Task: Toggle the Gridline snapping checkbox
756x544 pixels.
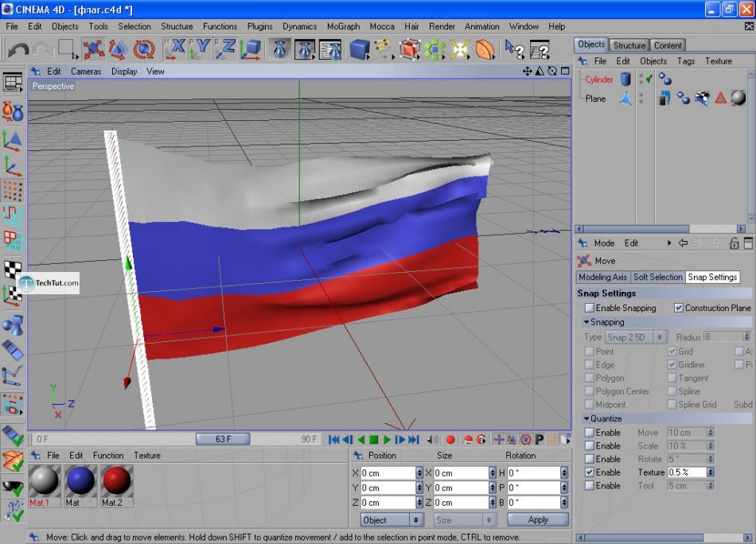Action: (672, 365)
